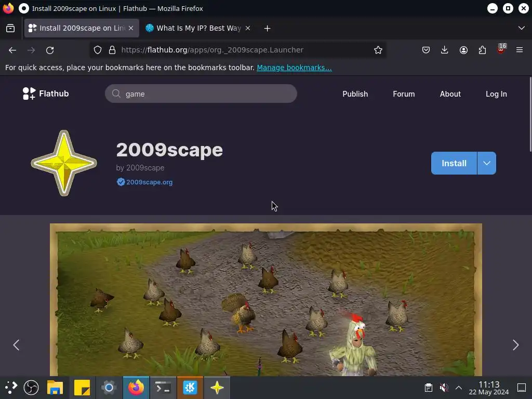Open tracking protection shield icon

(x=98, y=50)
